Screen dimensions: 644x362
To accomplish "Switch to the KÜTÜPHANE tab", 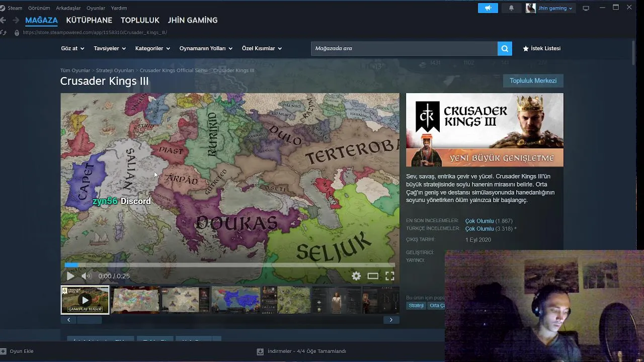I will pyautogui.click(x=89, y=20).
